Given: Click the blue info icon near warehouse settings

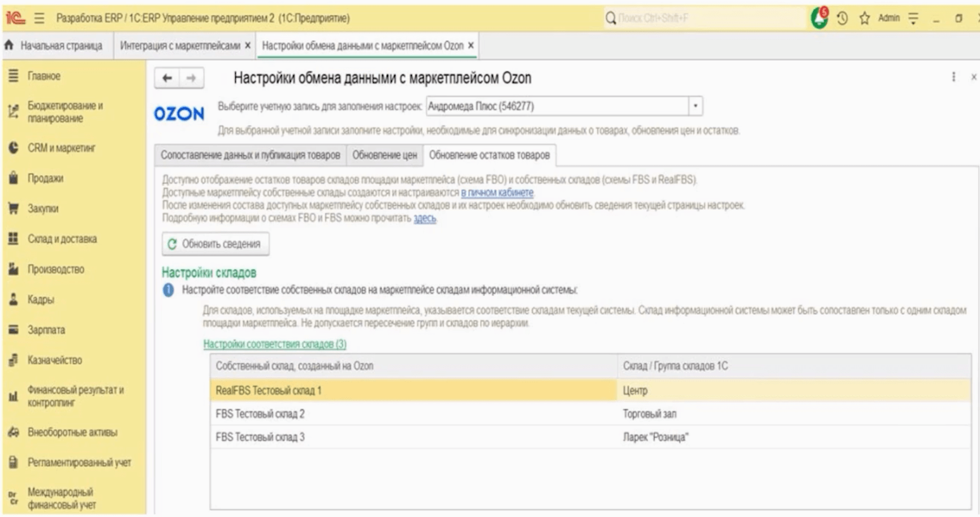Looking at the screenshot, I should [x=169, y=290].
